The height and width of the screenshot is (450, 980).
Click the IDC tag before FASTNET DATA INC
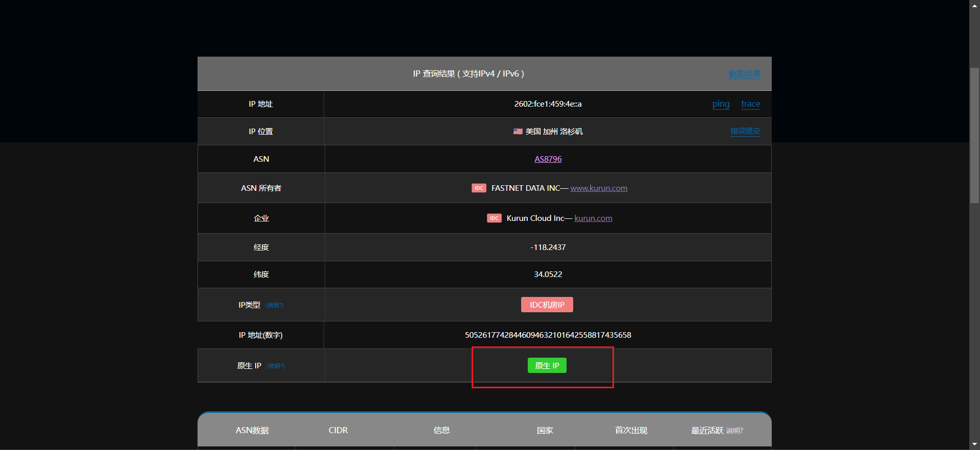coord(479,188)
